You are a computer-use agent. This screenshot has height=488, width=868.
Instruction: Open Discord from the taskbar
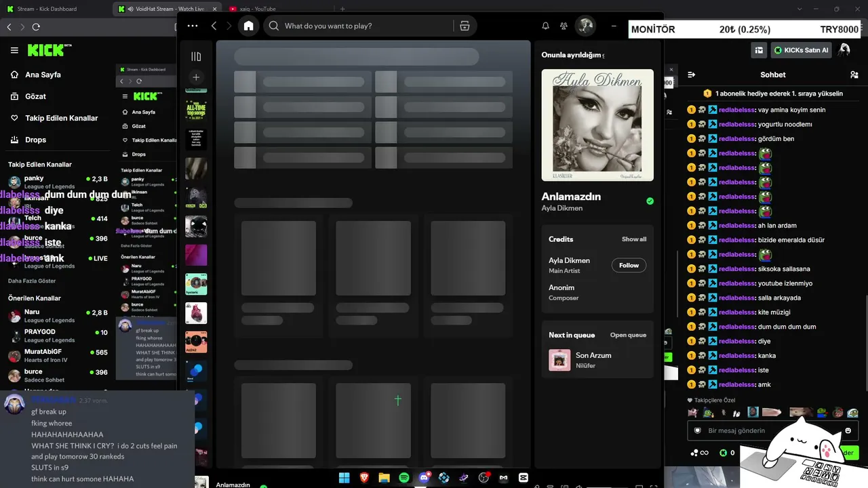tap(425, 478)
